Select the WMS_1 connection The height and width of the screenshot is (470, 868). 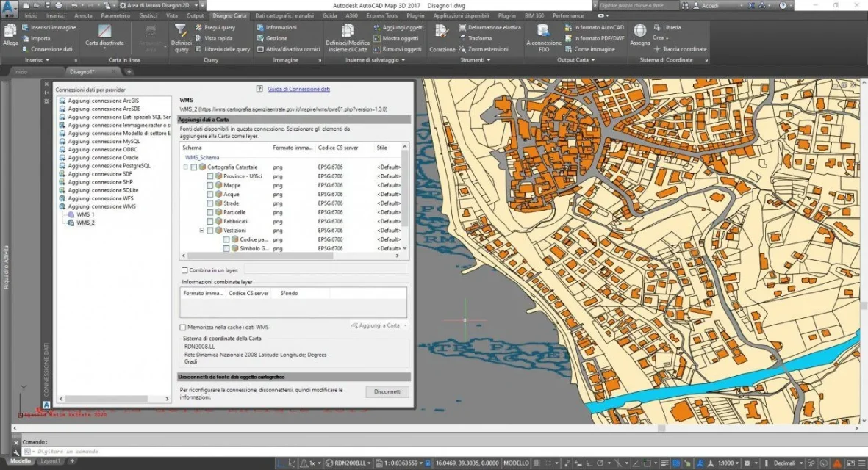[x=85, y=214]
